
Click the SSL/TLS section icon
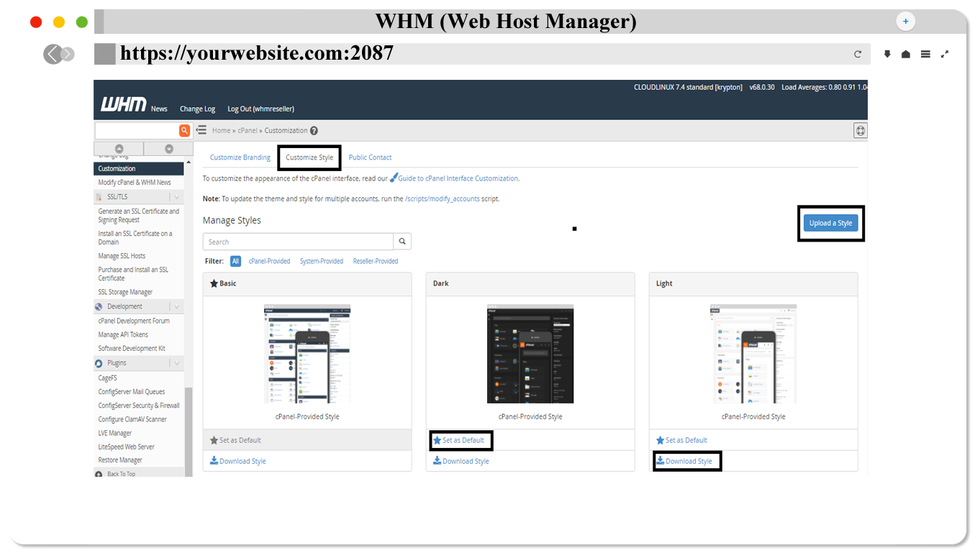tap(99, 197)
